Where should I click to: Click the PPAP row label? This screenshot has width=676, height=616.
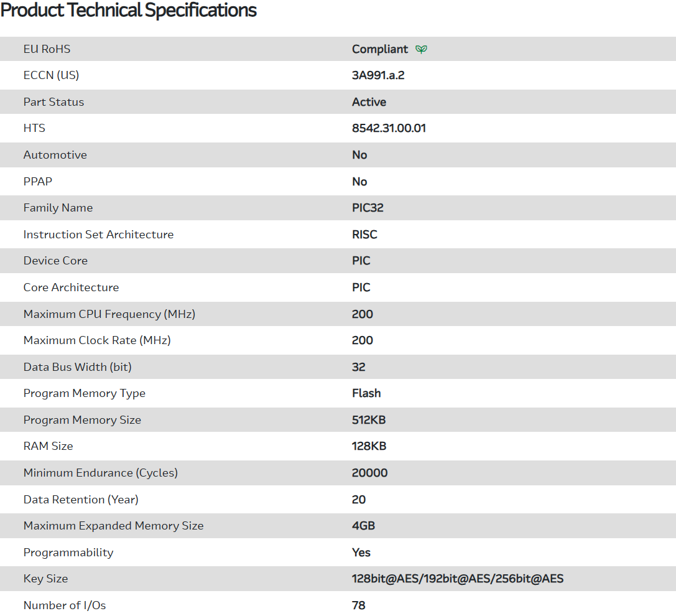point(39,182)
